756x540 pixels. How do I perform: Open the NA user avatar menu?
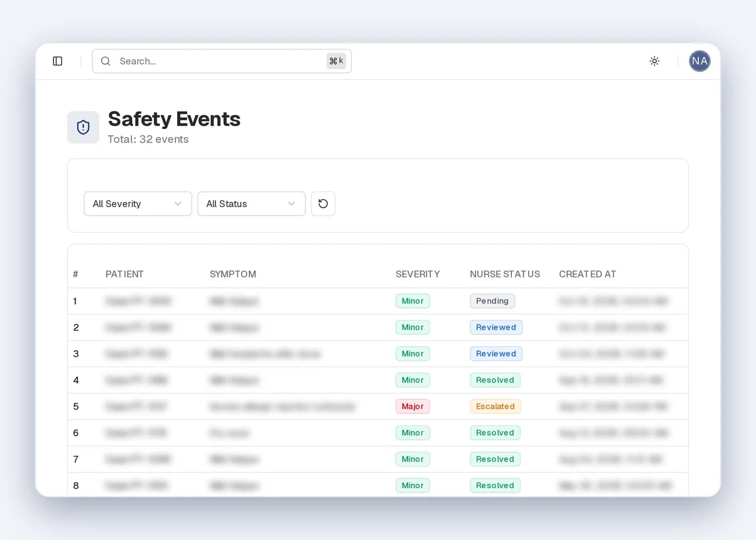click(699, 61)
